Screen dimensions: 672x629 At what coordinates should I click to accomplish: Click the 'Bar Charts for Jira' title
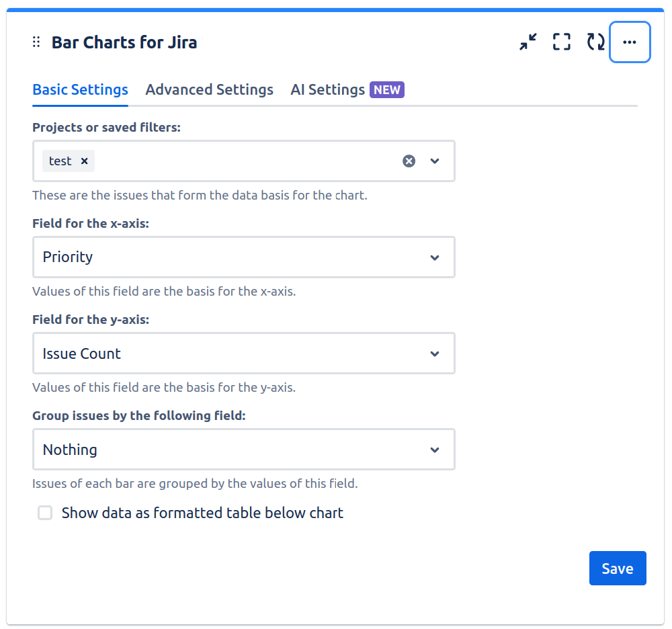pyautogui.click(x=124, y=43)
